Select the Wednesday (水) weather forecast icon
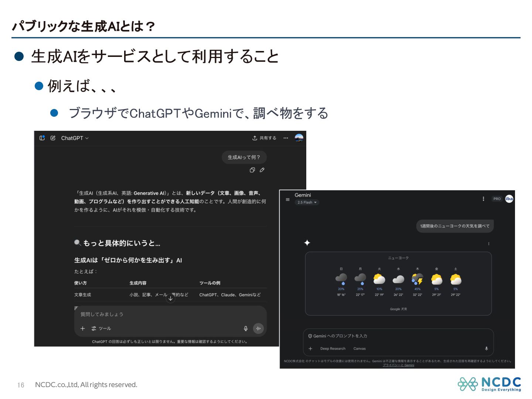Image resolution: width=532 pixels, height=399 pixels. (398, 279)
